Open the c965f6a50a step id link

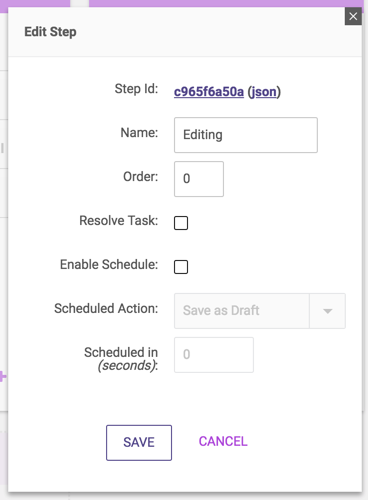click(x=209, y=92)
